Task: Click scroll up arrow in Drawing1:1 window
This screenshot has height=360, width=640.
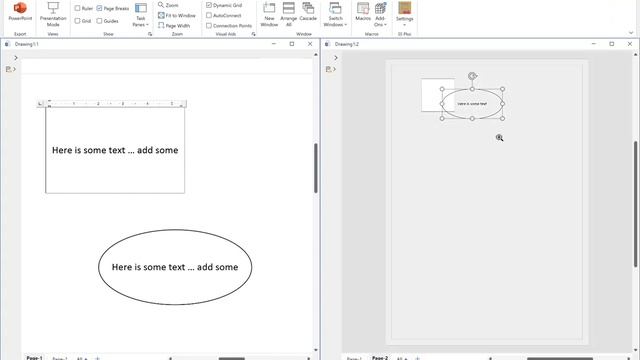Action: [x=316, y=54]
